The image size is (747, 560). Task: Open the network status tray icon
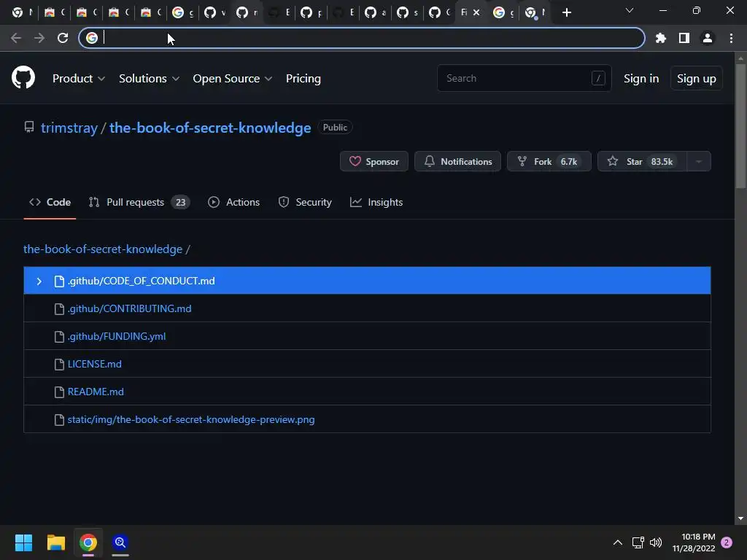tap(638, 542)
